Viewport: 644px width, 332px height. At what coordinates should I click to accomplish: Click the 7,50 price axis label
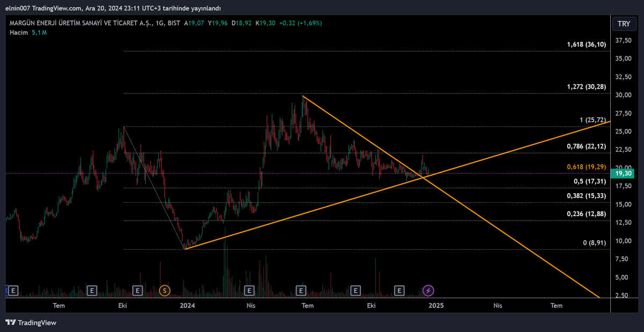click(623, 259)
